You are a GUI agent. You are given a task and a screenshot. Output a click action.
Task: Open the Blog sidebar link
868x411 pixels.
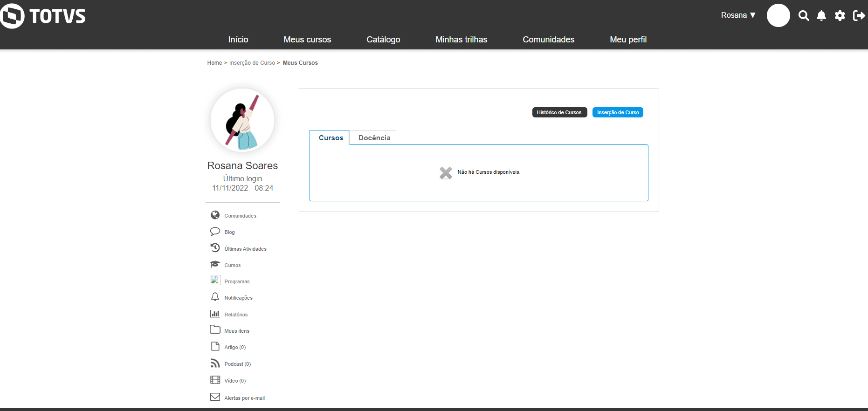coord(229,232)
